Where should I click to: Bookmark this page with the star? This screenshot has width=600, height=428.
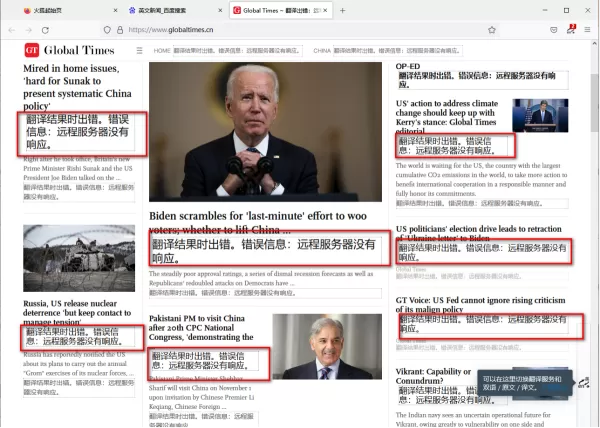pyautogui.click(x=492, y=30)
